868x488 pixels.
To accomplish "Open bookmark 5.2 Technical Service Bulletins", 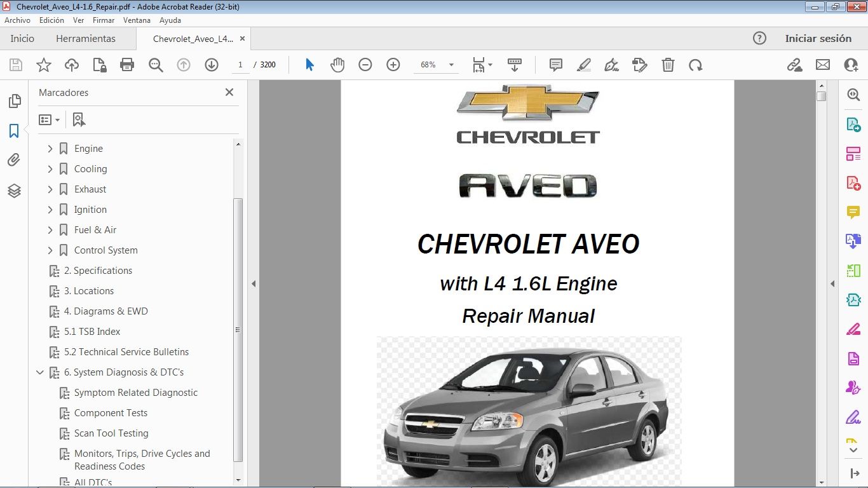I will click(126, 352).
